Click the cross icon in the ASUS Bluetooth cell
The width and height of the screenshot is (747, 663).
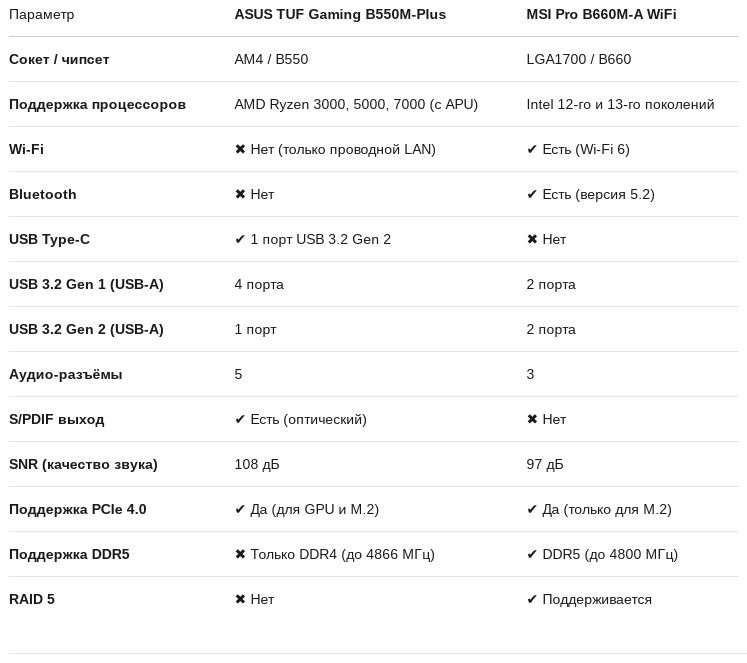coord(240,194)
